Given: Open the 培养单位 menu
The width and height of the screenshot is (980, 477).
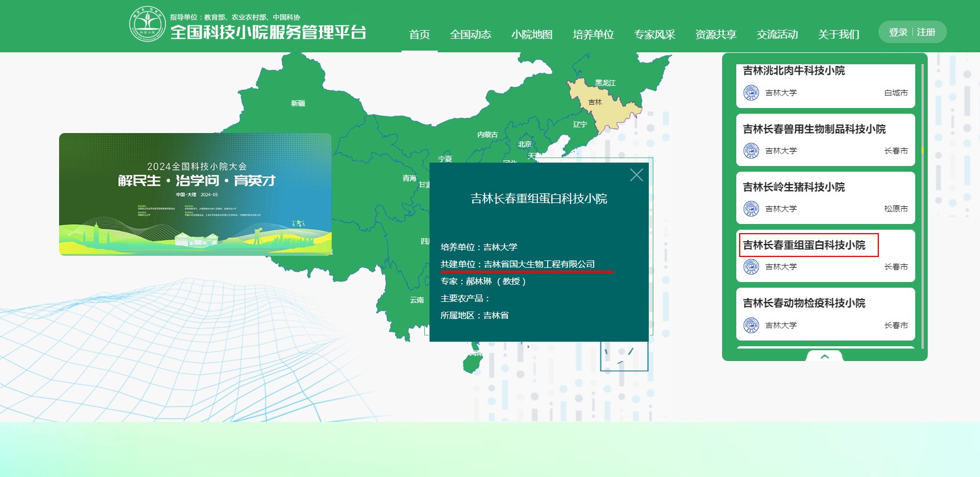Looking at the screenshot, I should (x=593, y=35).
